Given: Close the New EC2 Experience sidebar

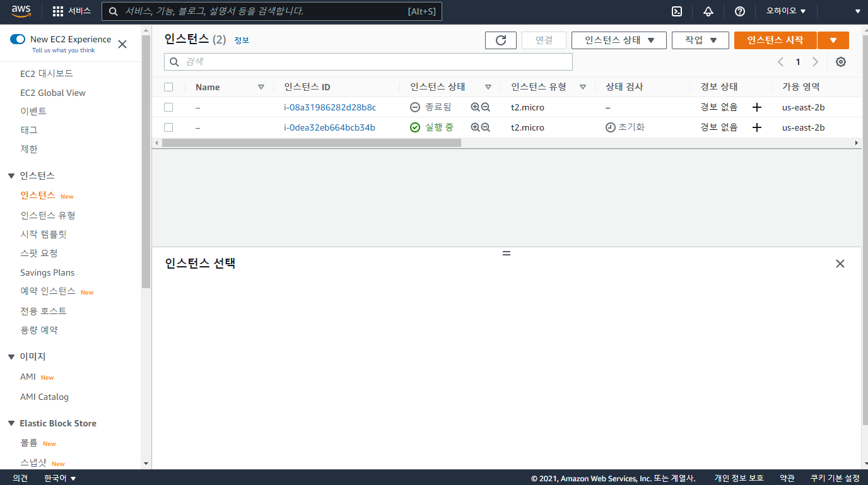Looking at the screenshot, I should pyautogui.click(x=122, y=44).
